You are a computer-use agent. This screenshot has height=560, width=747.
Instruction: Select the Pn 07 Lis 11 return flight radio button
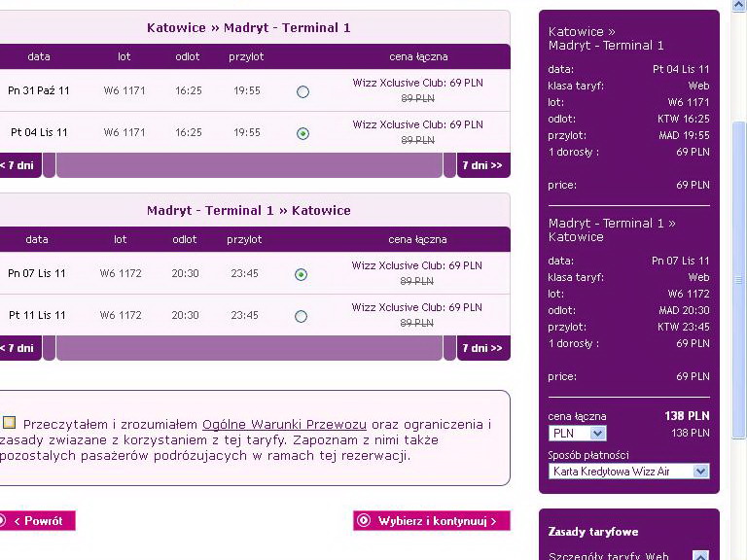(x=301, y=274)
